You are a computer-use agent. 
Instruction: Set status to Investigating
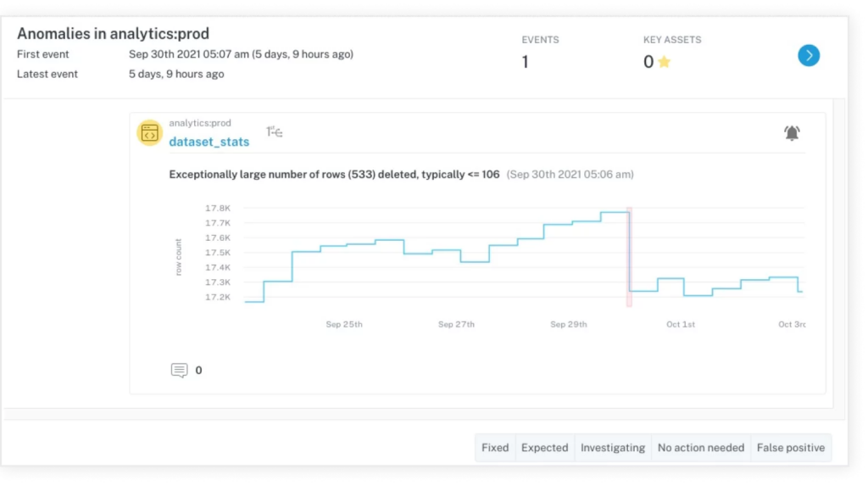click(x=613, y=448)
